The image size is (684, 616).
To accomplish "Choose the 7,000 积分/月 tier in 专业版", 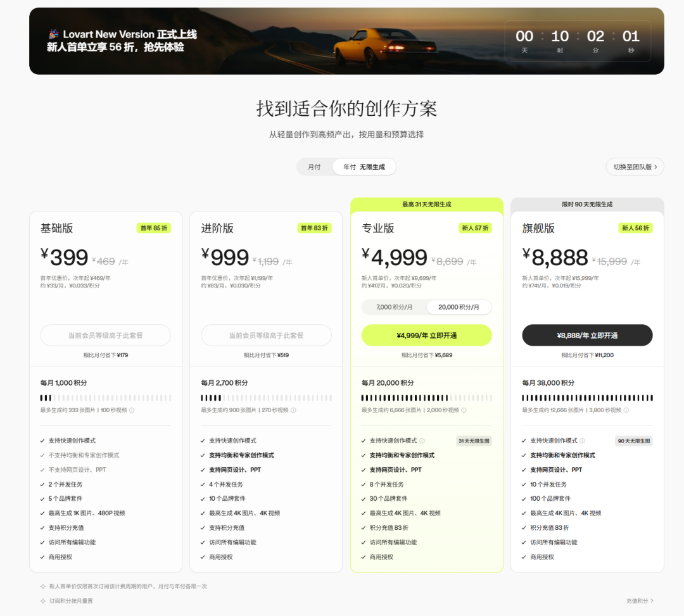I will 395,307.
